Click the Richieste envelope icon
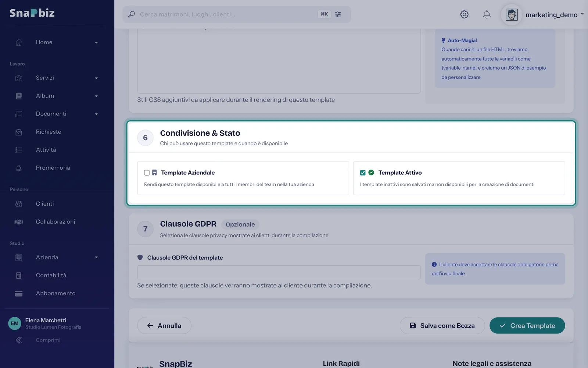The height and width of the screenshot is (368, 588). 19,132
